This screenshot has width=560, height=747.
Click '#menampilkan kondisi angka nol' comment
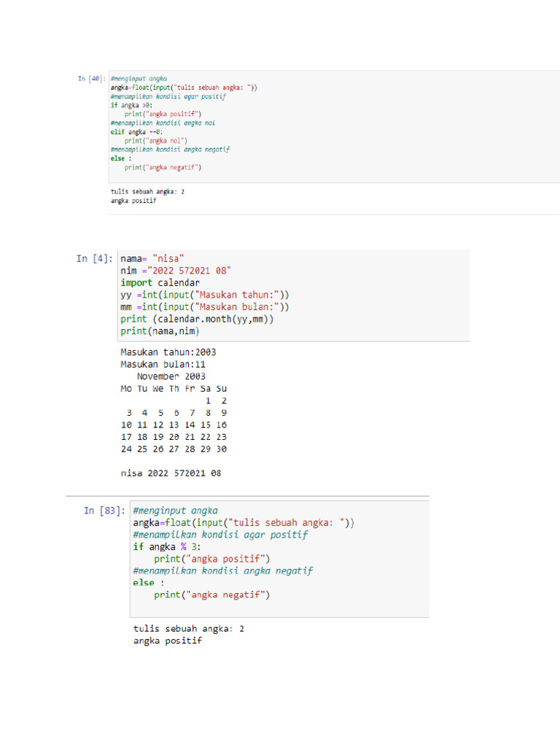163,123
